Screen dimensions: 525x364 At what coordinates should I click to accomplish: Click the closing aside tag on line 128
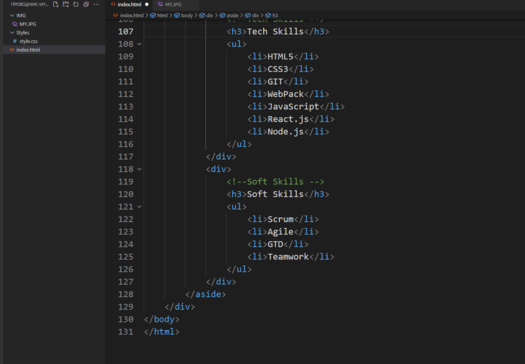pos(206,294)
